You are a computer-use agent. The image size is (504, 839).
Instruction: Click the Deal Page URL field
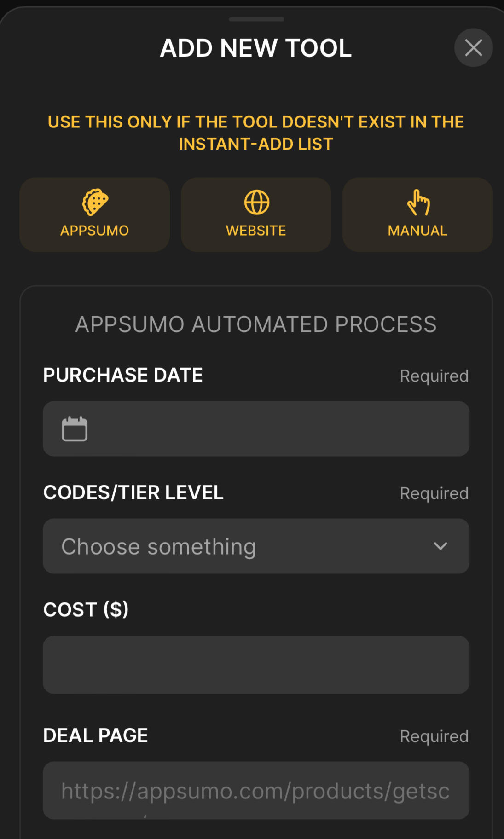pos(256,790)
